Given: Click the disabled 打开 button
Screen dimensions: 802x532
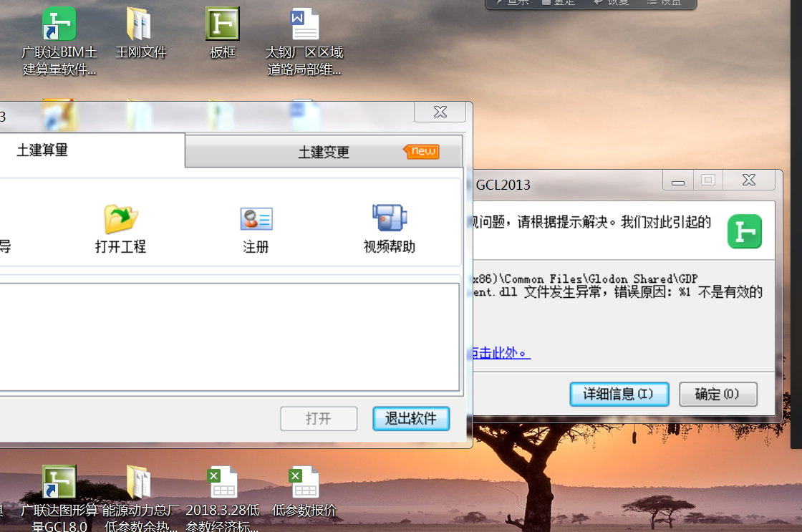Looking at the screenshot, I should point(319,418).
